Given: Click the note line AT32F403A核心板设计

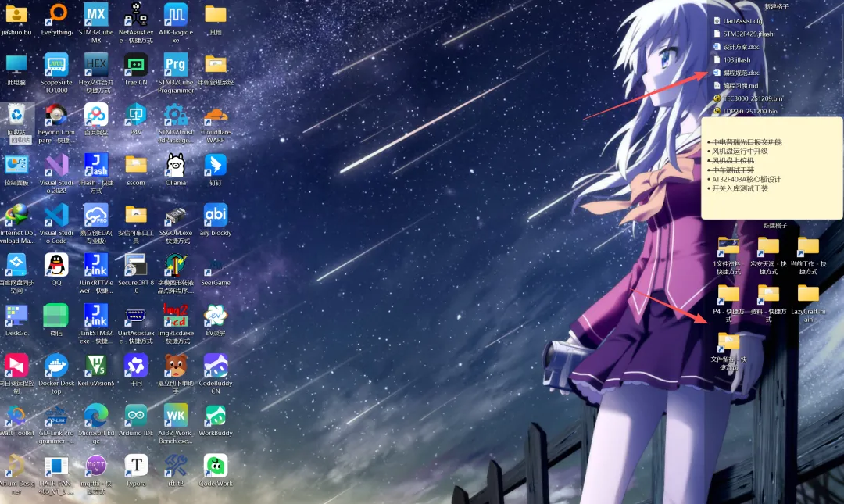Looking at the screenshot, I should 746,179.
